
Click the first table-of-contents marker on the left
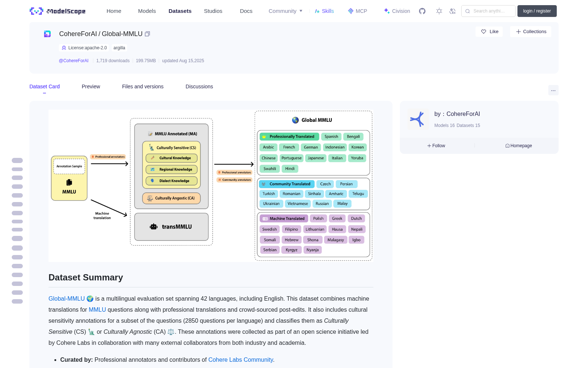click(17, 160)
